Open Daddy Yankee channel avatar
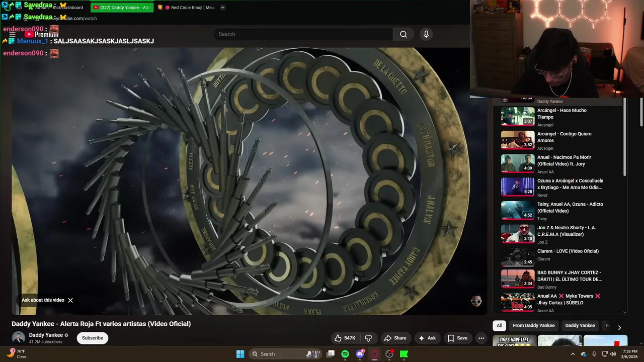Viewport: 644px width, 362px height. [x=19, y=338]
